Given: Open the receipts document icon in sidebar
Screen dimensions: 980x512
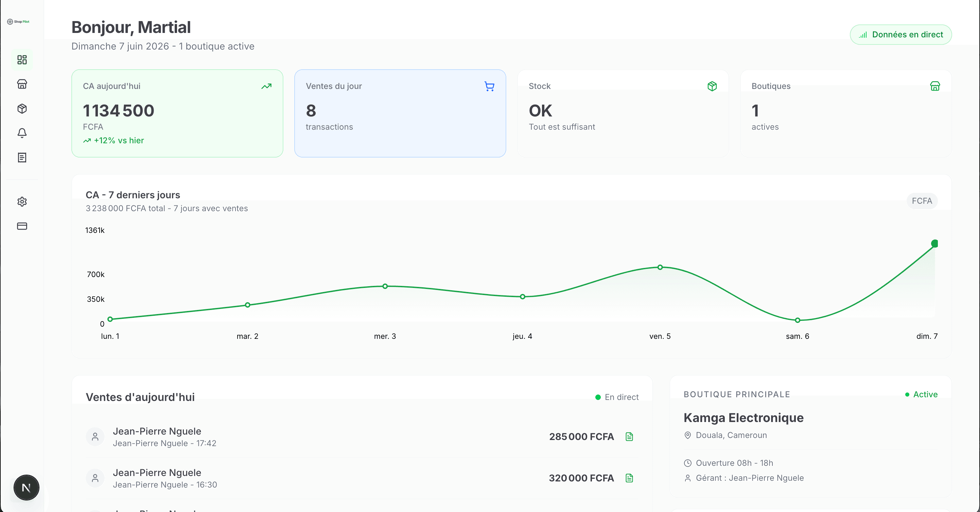Looking at the screenshot, I should point(22,158).
